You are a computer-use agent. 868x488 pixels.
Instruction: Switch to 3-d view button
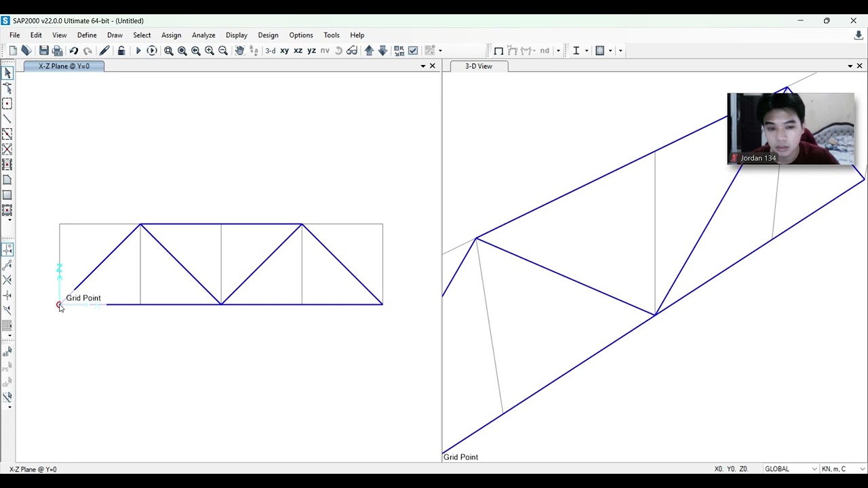pyautogui.click(x=271, y=51)
